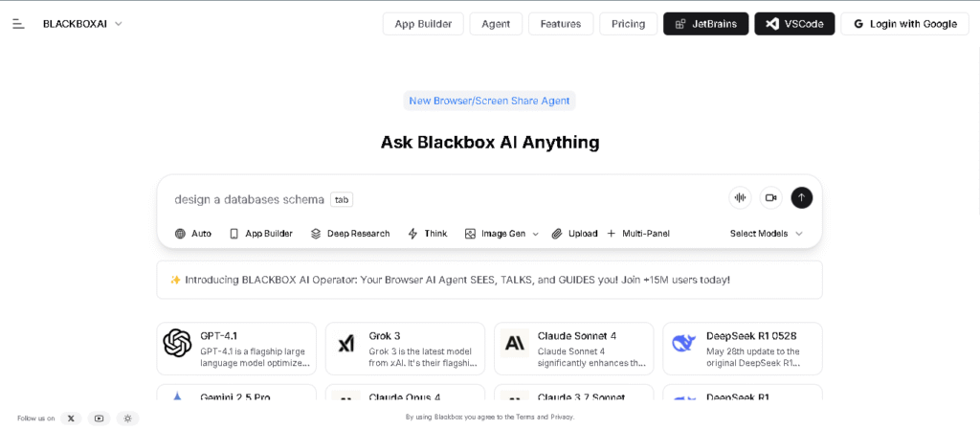The image size is (980, 430).
Task: Choose the Grok 3 model card
Action: tap(405, 349)
